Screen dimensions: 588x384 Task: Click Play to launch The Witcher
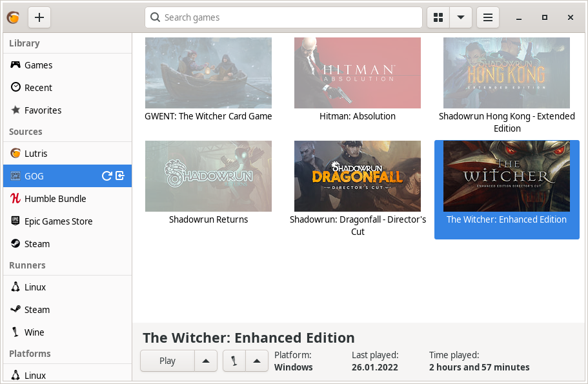(167, 361)
